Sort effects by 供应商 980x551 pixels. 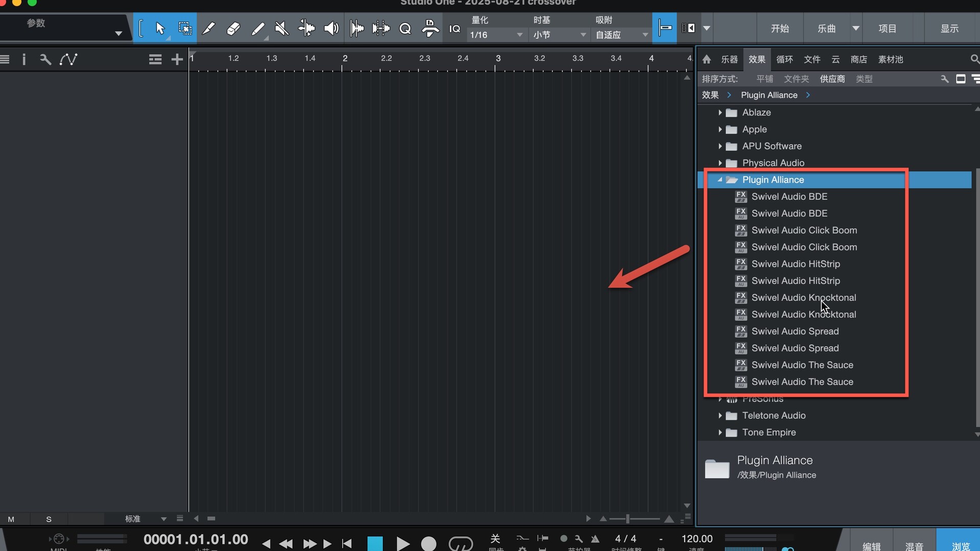coord(832,79)
